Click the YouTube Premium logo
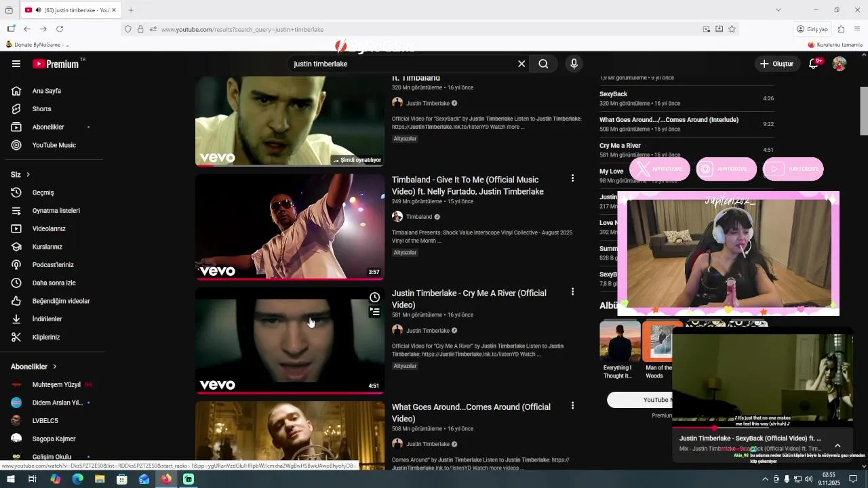Viewport: 868px width, 488px height. click(56, 64)
